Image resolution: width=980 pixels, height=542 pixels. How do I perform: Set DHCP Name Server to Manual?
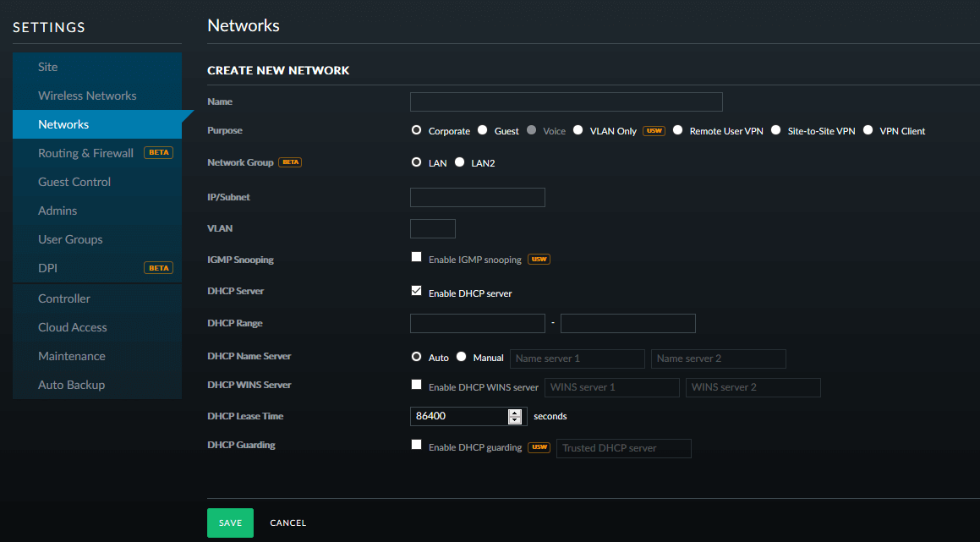(x=462, y=357)
